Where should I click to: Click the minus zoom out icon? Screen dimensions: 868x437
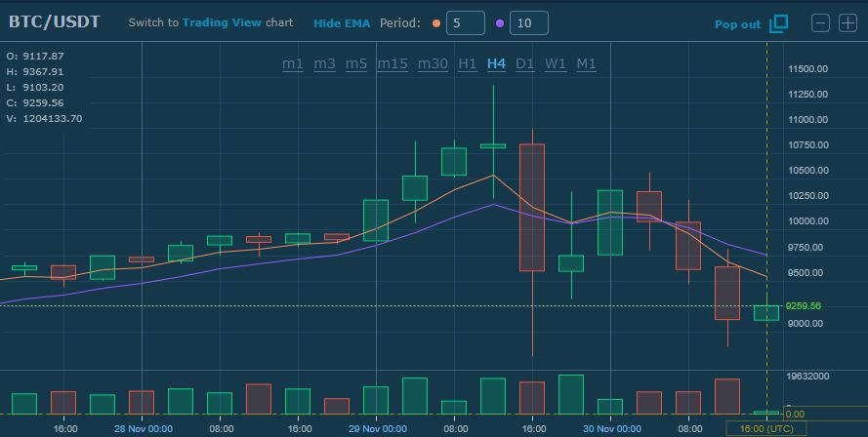click(x=822, y=23)
